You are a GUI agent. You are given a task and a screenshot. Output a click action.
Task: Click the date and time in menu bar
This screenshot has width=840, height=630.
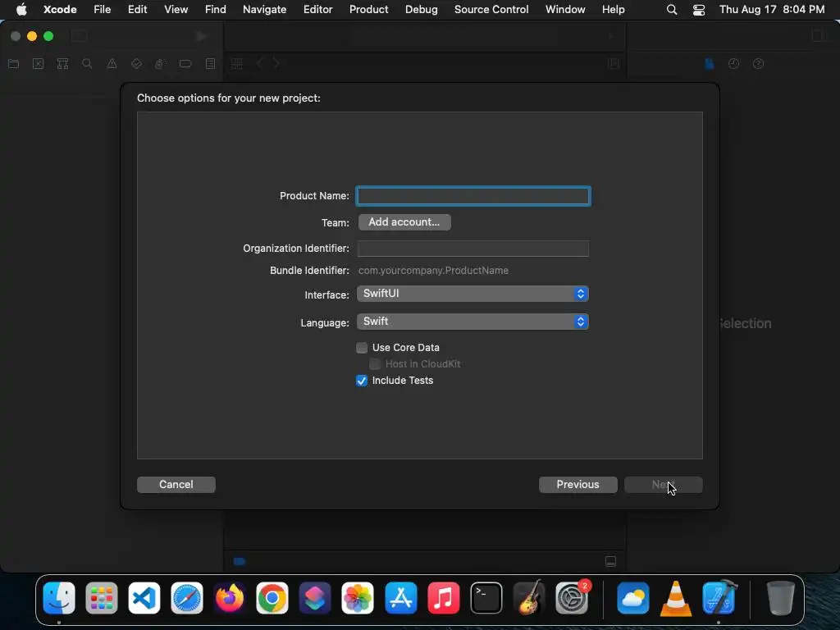click(772, 9)
